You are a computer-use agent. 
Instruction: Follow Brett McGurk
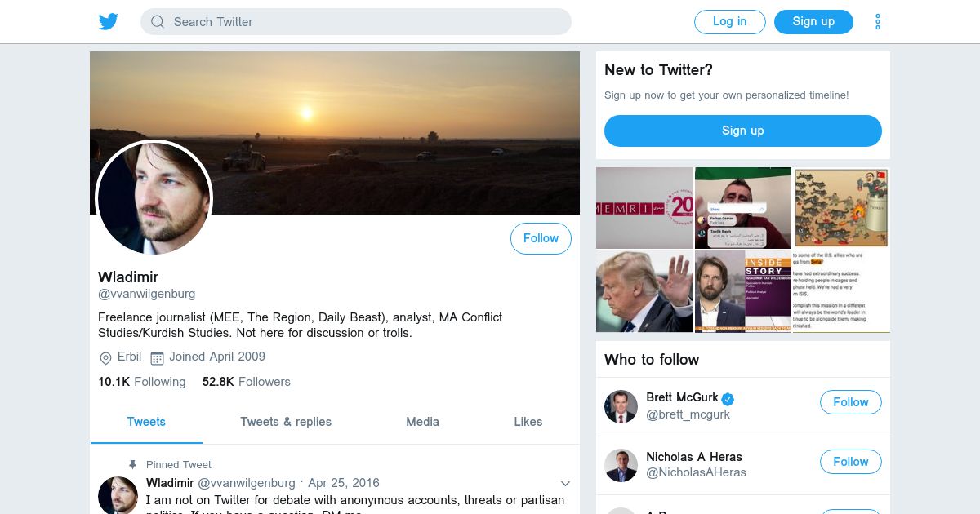[x=850, y=402]
